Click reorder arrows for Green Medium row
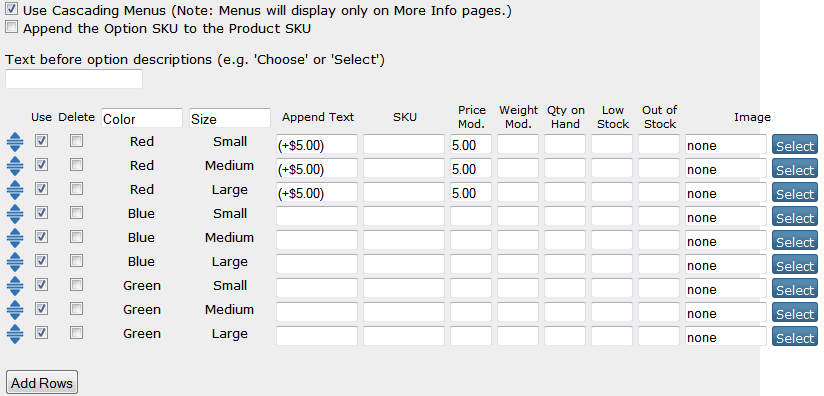The image size is (824, 396). pyautogui.click(x=15, y=311)
